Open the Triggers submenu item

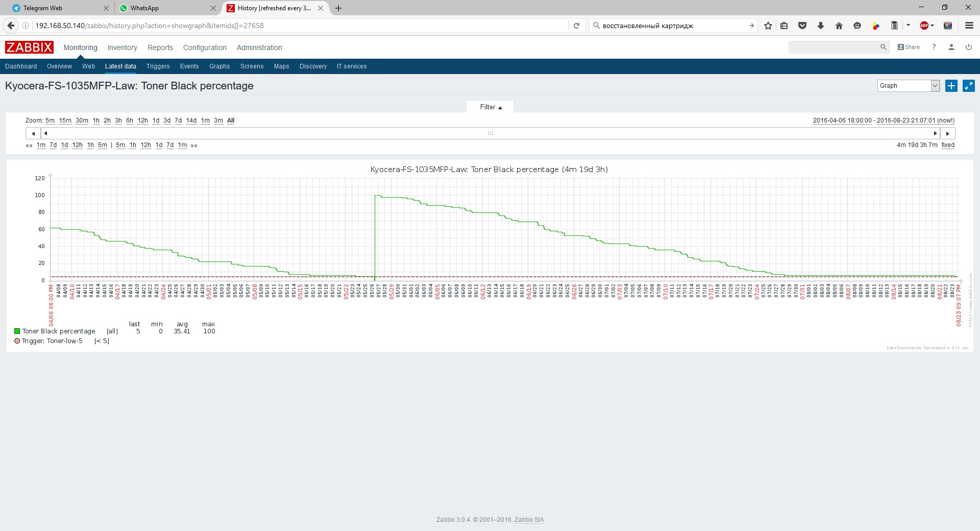pyautogui.click(x=158, y=66)
